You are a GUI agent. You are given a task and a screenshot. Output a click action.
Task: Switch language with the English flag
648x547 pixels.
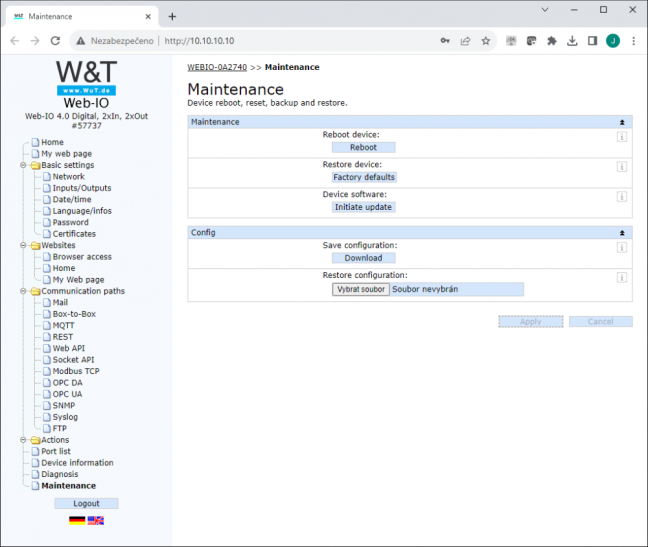pos(95,521)
